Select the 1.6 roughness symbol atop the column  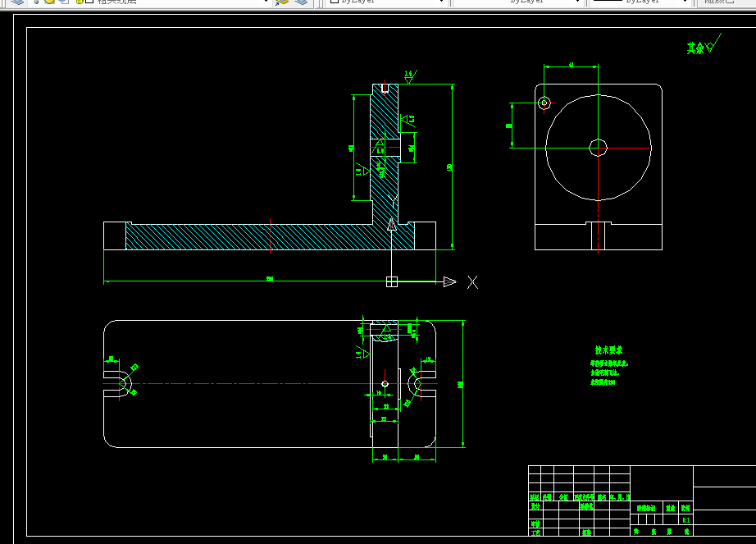coord(410,76)
